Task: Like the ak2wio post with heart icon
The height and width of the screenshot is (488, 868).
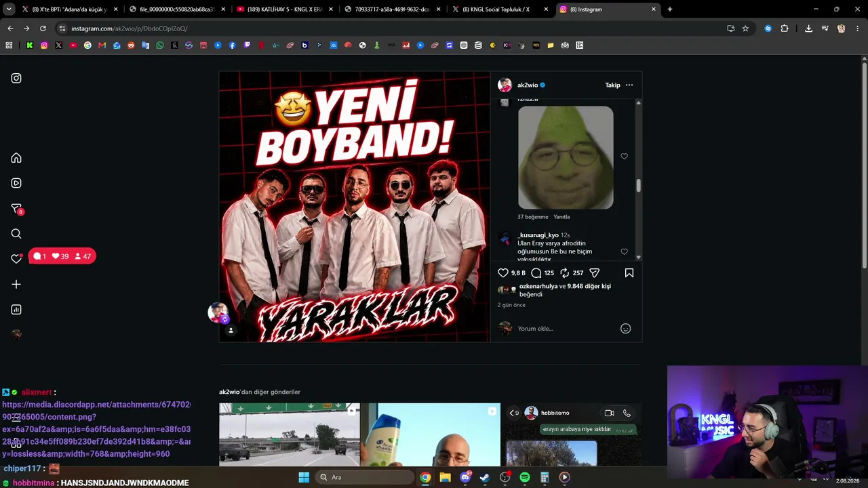Action: point(503,272)
